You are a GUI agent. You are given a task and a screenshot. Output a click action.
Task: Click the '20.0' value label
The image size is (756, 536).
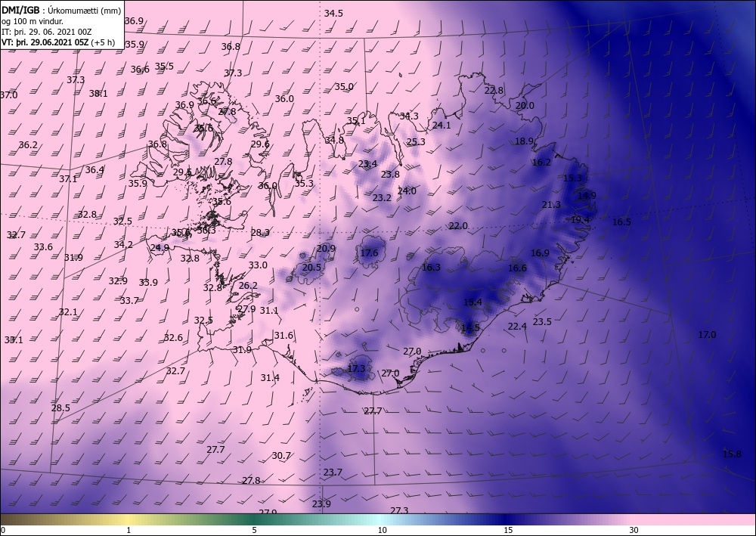pyautogui.click(x=525, y=106)
